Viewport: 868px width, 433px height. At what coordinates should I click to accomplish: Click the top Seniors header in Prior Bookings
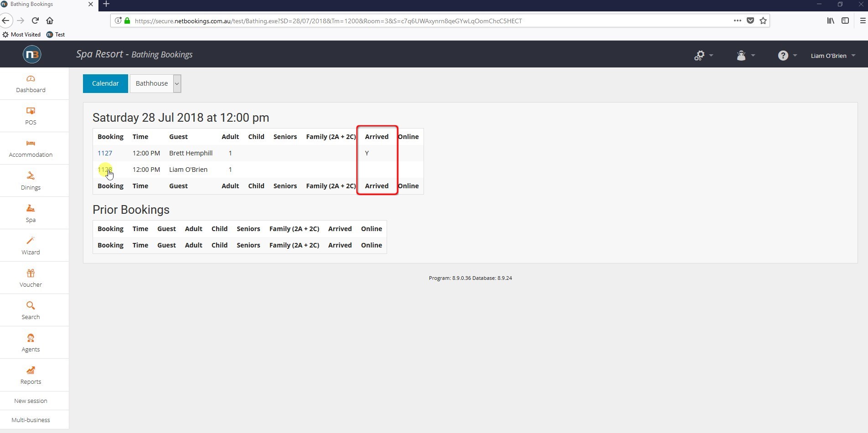(248, 229)
